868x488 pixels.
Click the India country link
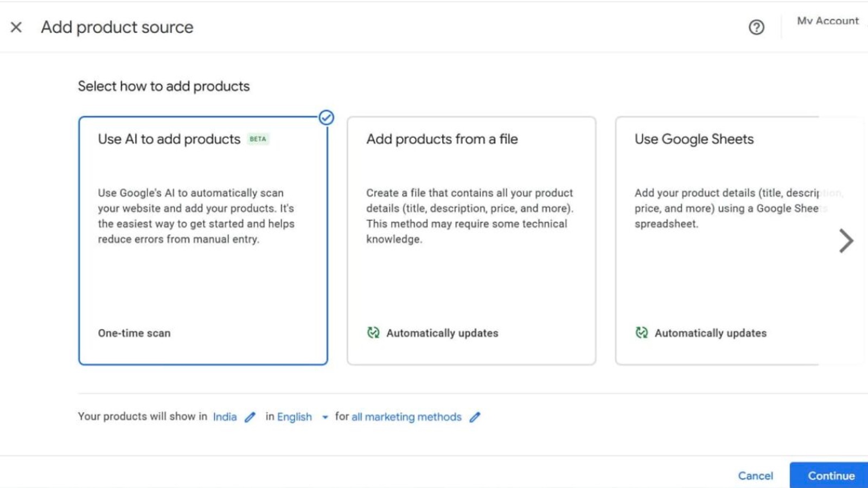(x=225, y=417)
